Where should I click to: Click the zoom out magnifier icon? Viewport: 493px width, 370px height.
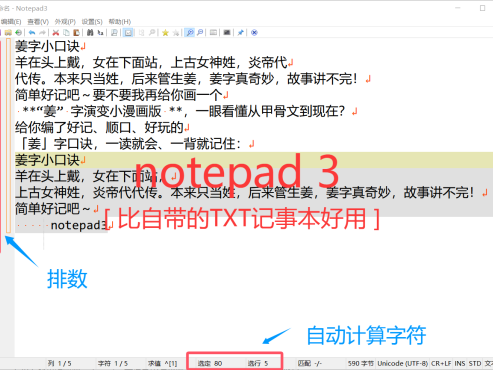coord(200,33)
